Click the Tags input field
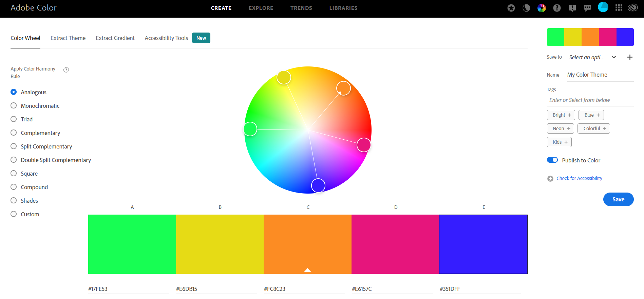This screenshot has height=299, width=644. [x=590, y=100]
